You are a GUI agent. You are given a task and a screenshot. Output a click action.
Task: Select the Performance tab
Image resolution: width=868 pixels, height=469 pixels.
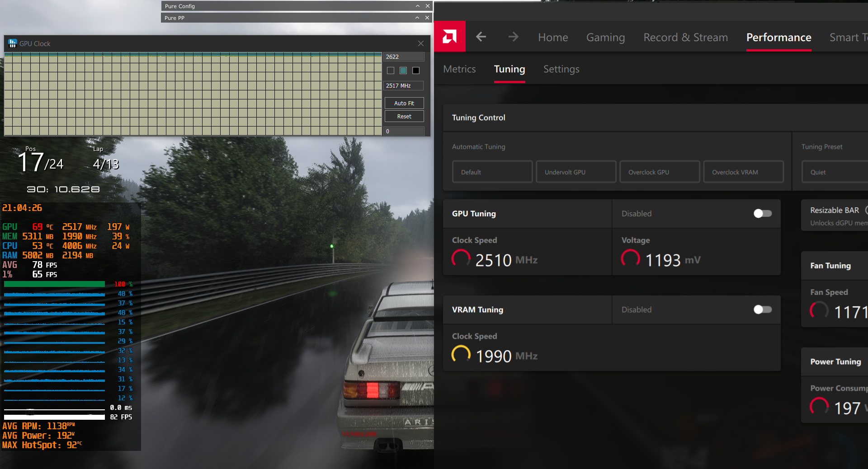(x=779, y=38)
